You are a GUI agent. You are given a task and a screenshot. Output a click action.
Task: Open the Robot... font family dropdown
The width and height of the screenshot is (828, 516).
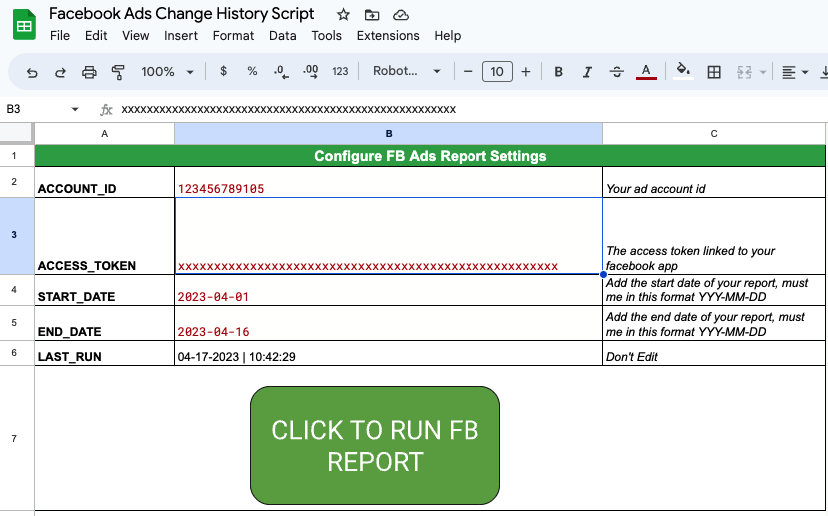point(407,71)
